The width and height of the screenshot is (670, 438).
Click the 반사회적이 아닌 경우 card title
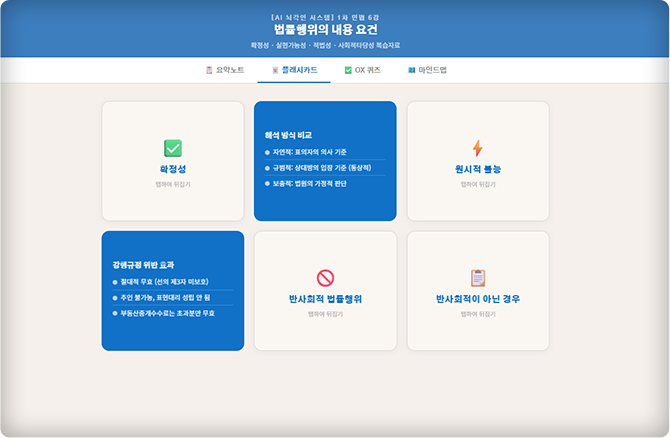click(478, 299)
